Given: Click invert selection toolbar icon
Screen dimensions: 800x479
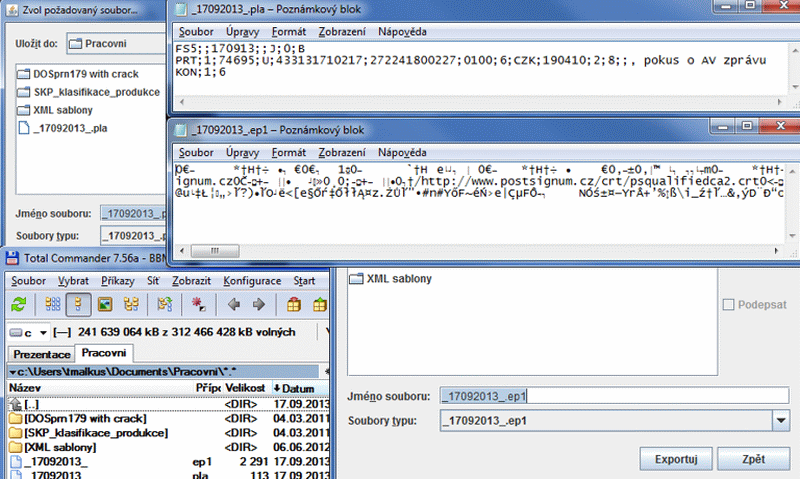Looking at the screenshot, I should 164,305.
